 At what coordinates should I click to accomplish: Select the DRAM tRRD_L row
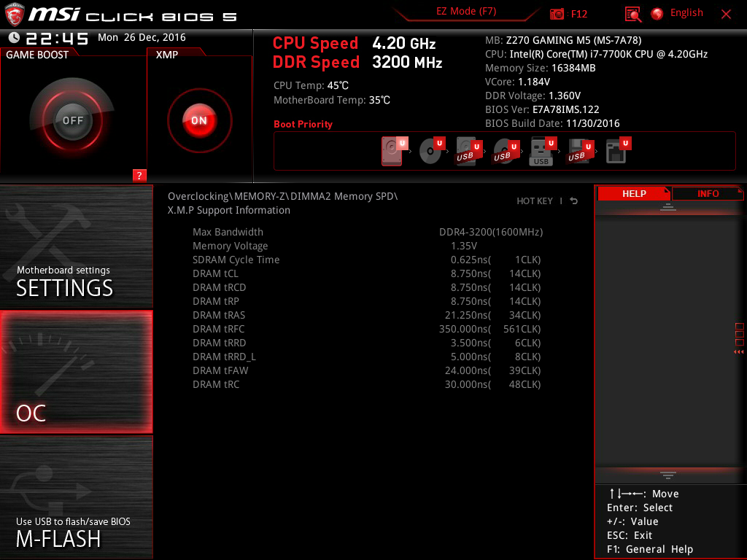(x=367, y=356)
